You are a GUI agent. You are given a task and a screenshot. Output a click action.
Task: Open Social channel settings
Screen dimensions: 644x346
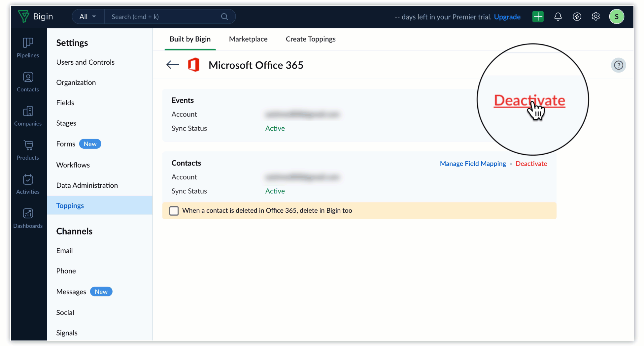coord(65,312)
